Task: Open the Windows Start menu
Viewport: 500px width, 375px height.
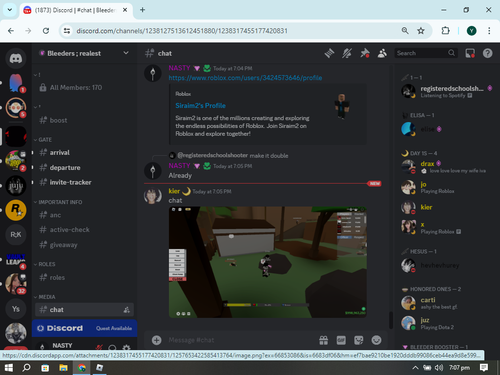Action: coord(8,368)
